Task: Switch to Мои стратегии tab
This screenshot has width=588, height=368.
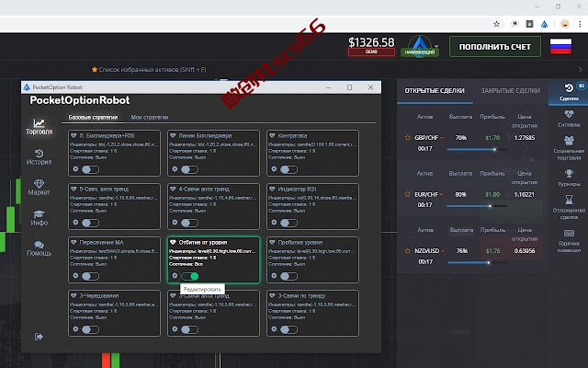Action: (x=150, y=117)
